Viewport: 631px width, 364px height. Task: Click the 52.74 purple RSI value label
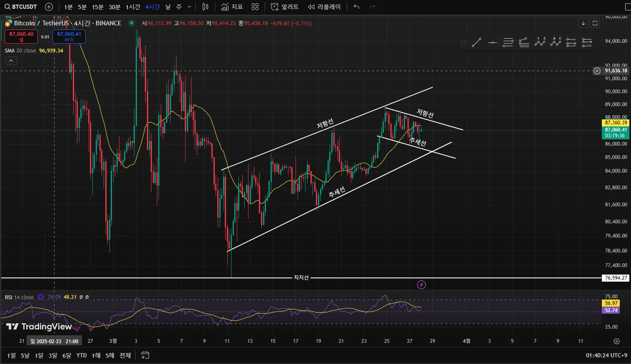[x=611, y=310]
